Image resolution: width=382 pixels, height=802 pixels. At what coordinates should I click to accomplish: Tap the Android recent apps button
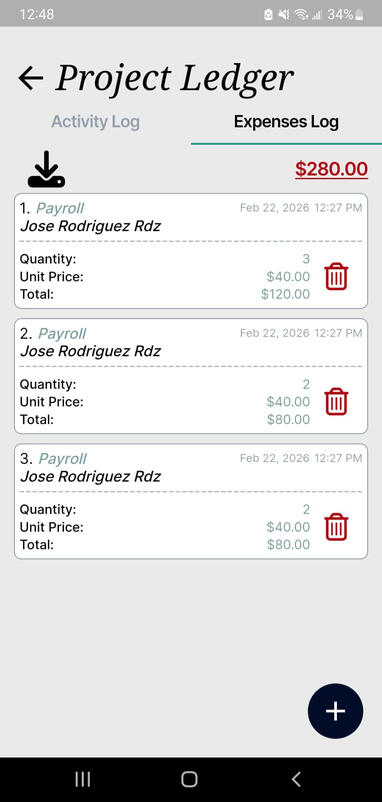click(x=83, y=779)
